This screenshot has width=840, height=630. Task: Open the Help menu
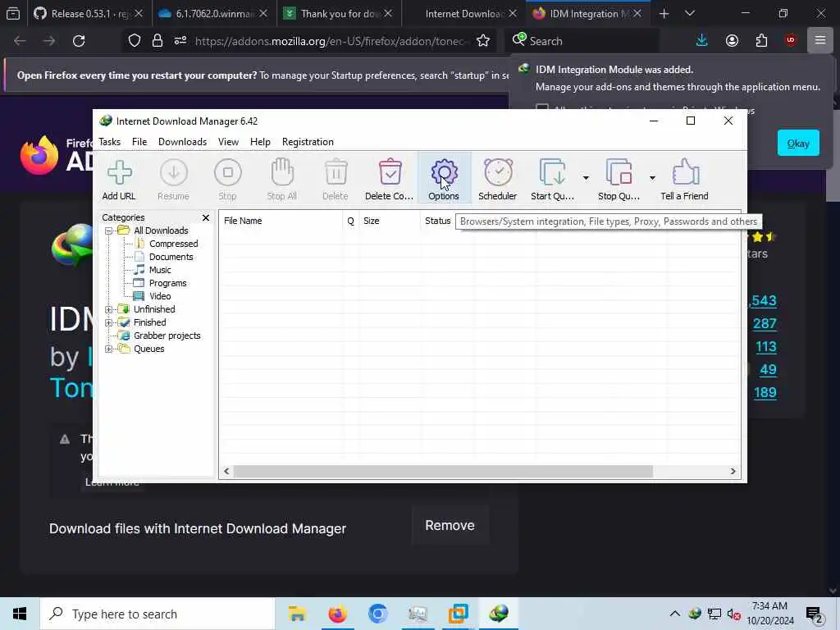click(260, 142)
